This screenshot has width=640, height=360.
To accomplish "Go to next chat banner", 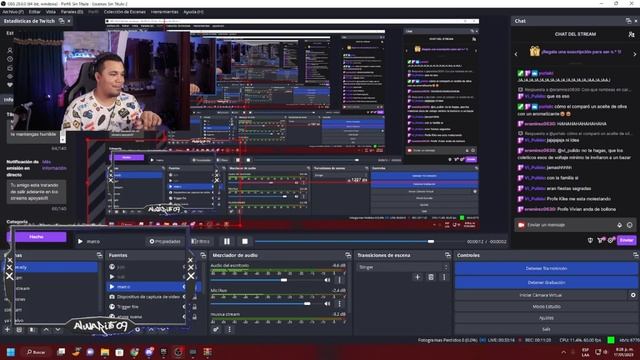I will [x=634, y=54].
